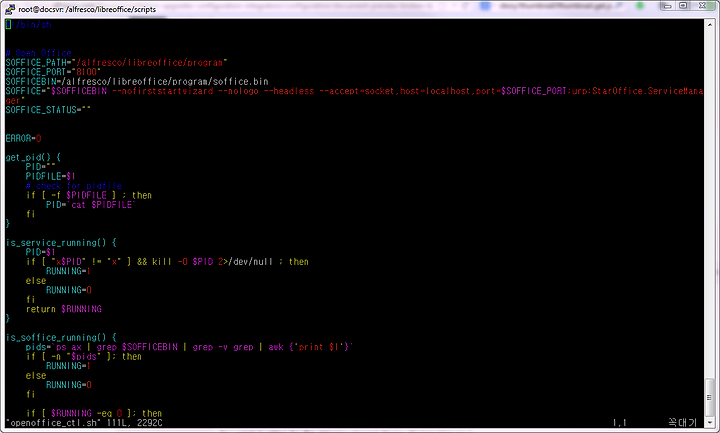Click the PIDFILE=$1 line

tap(51, 176)
